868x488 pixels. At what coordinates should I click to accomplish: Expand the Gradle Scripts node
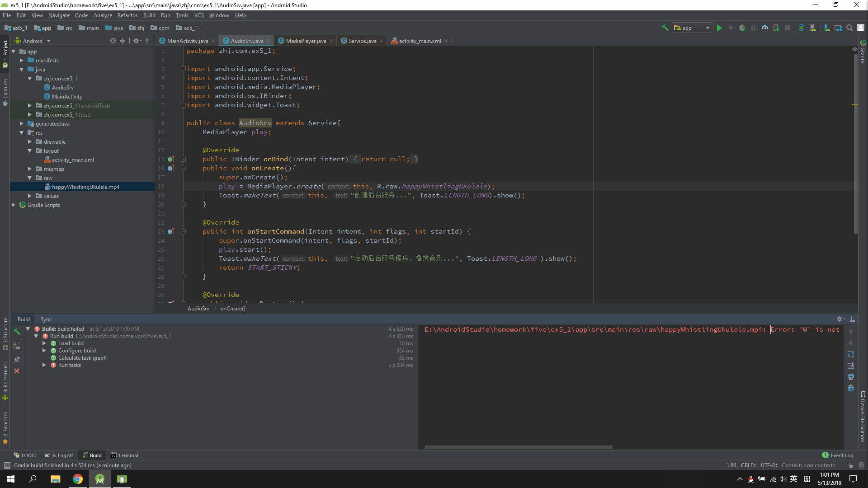tap(13, 205)
